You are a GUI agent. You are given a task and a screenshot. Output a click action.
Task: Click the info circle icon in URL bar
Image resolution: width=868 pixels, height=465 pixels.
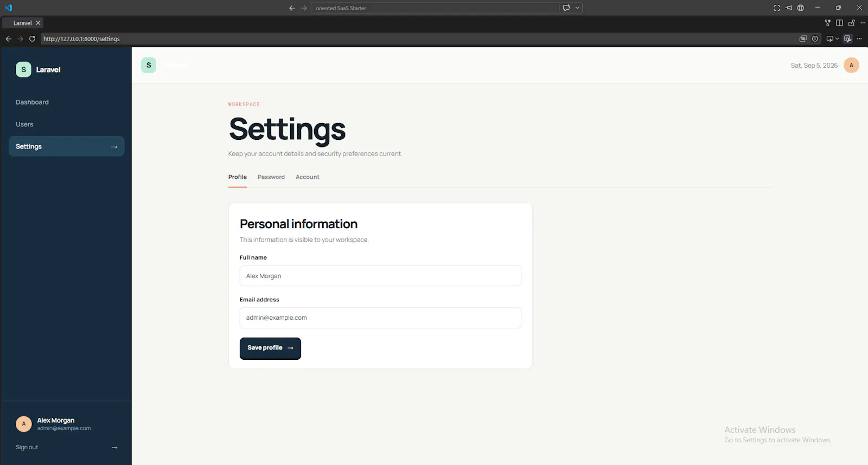point(815,39)
